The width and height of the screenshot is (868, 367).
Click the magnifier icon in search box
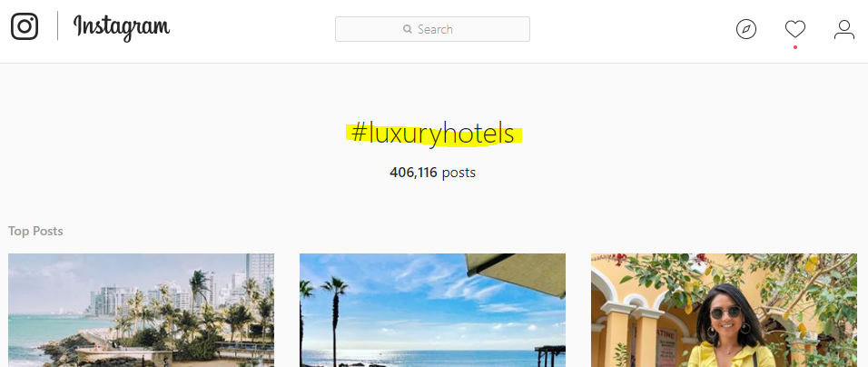[408, 29]
